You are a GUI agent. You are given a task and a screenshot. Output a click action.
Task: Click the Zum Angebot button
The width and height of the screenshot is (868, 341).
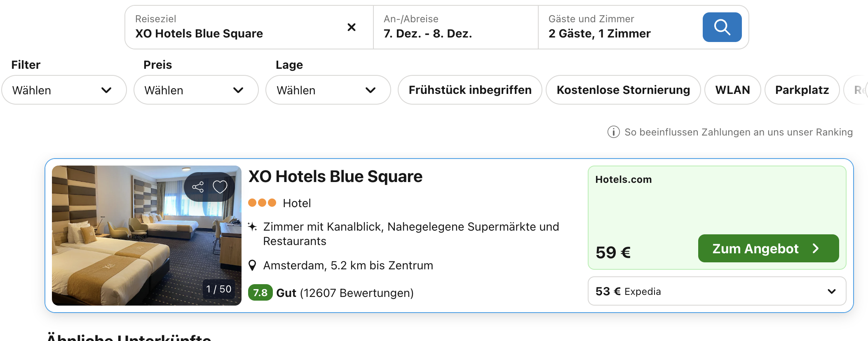click(768, 248)
